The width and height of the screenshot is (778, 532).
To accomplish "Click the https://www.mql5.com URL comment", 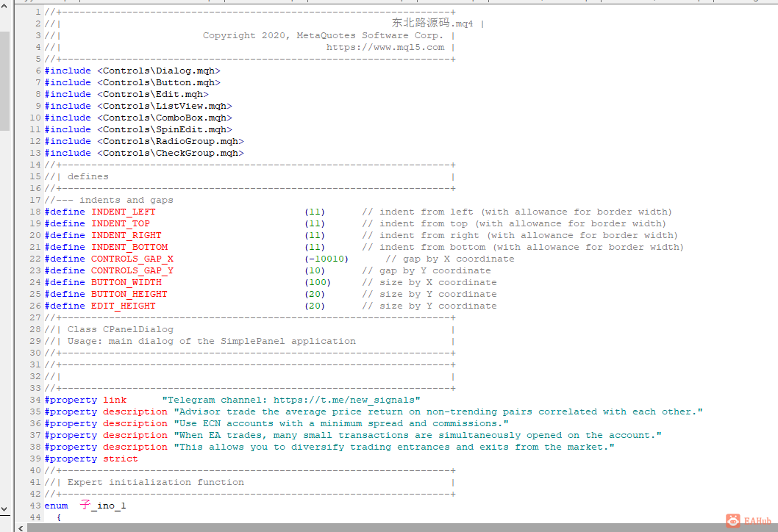I will click(x=385, y=48).
